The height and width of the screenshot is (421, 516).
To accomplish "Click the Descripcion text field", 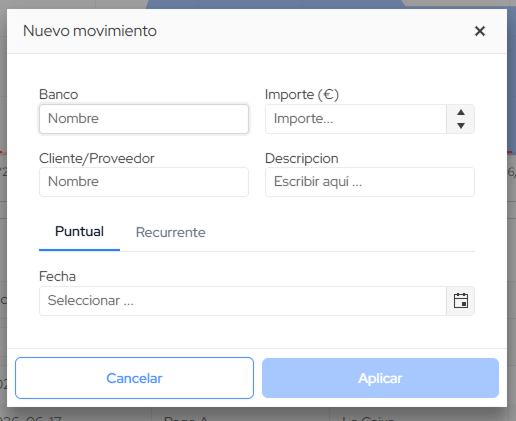I will [370, 182].
